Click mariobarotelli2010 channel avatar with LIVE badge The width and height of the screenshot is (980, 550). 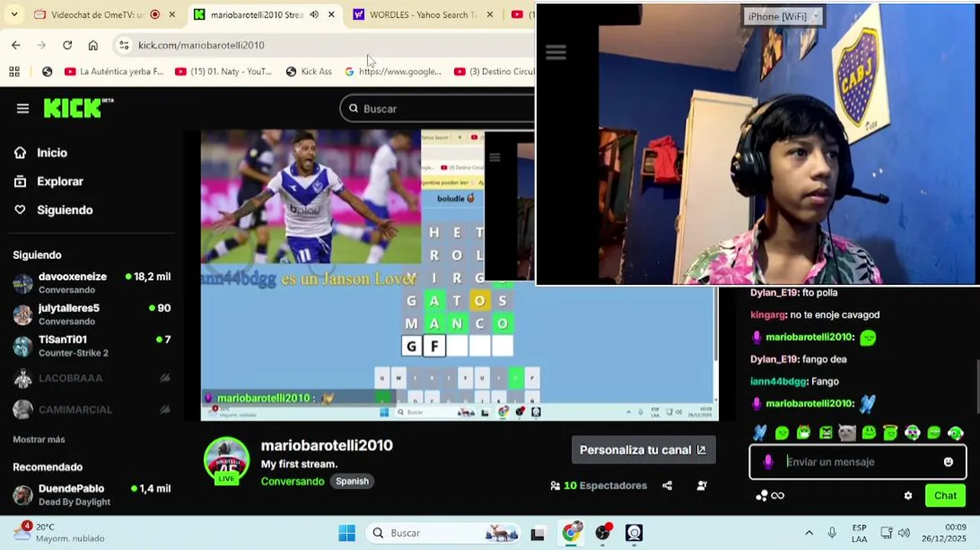(x=227, y=461)
